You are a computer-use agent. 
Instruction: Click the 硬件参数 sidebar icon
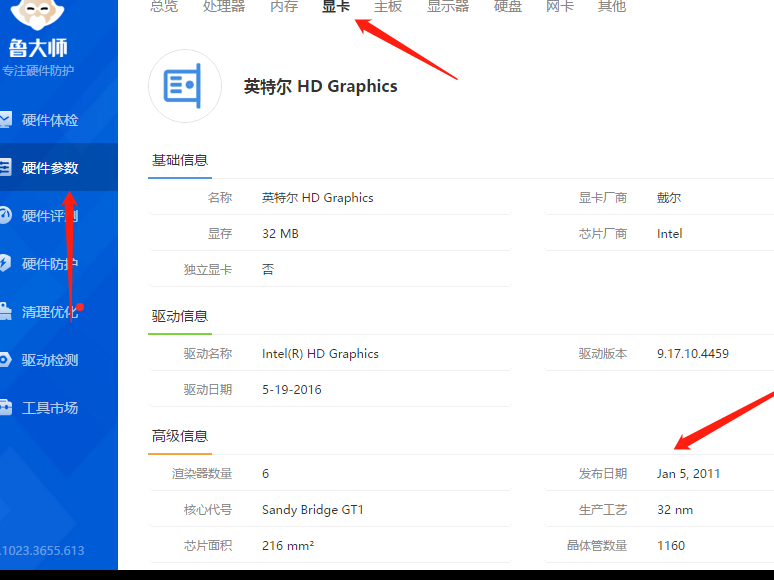click(x=5, y=167)
